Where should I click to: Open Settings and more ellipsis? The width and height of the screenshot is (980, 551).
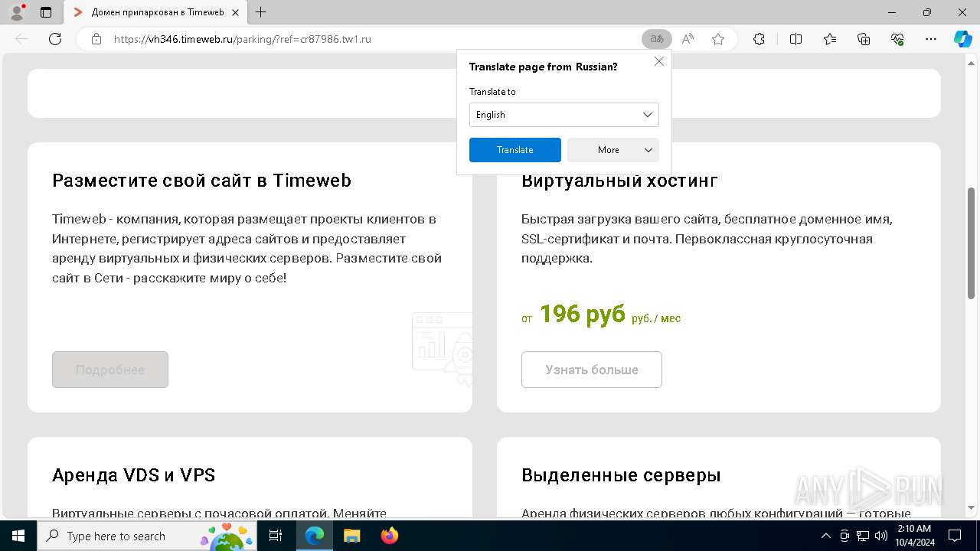(x=931, y=39)
